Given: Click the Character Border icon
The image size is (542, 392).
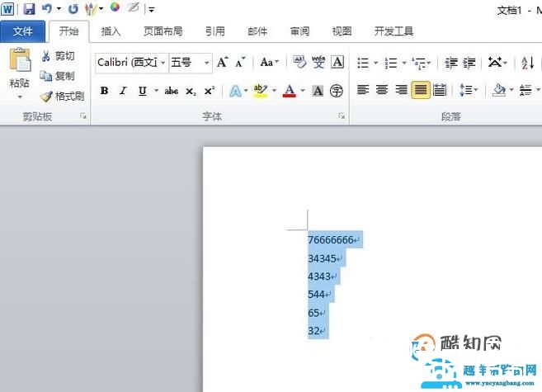Looking at the screenshot, I should click(x=337, y=62).
